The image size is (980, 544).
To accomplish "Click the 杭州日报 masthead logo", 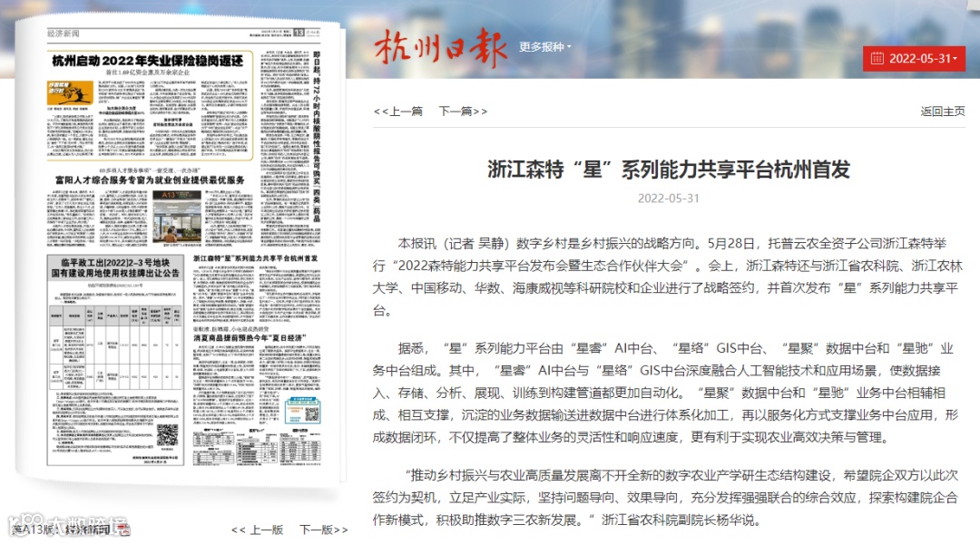I will pos(441,47).
